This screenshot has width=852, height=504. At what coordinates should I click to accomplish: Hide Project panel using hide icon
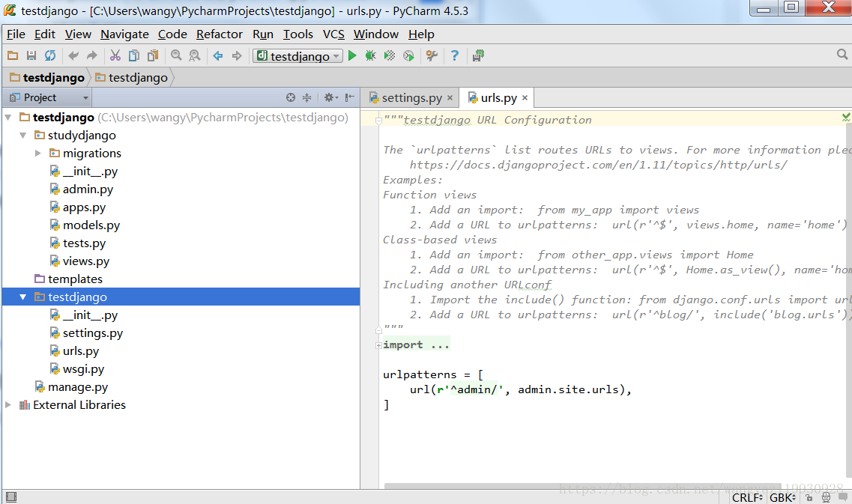pyautogui.click(x=349, y=98)
